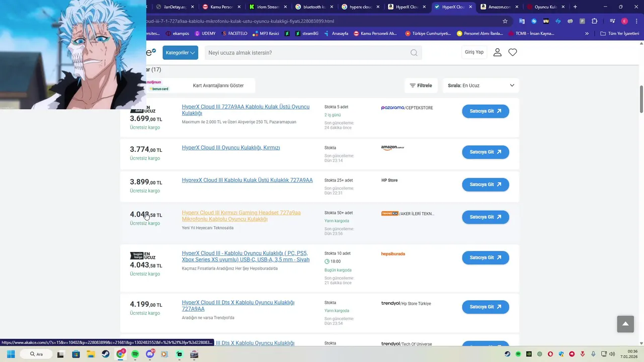Open the Shazam extension icon
Viewport: 644px width, 362px height.
click(534, 21)
